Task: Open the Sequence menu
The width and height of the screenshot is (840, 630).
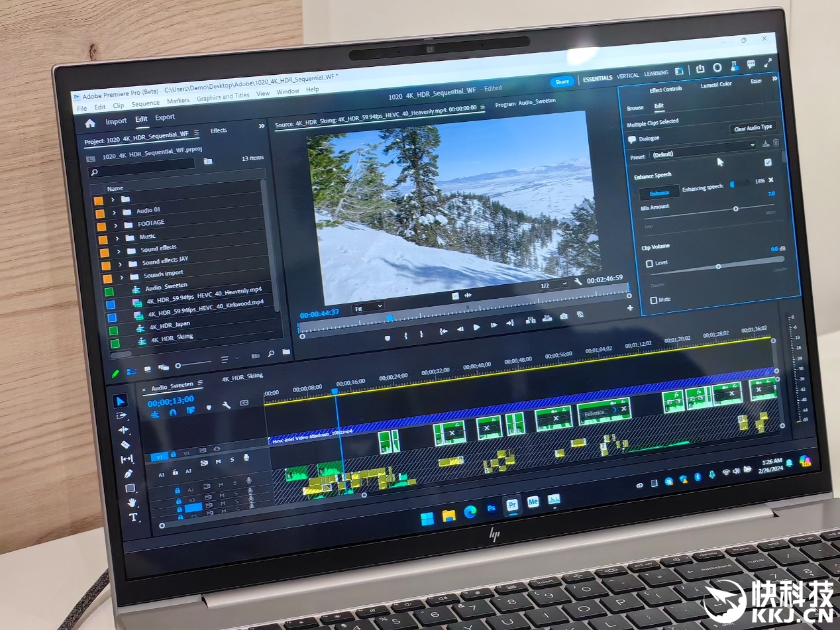Action: coord(145,104)
